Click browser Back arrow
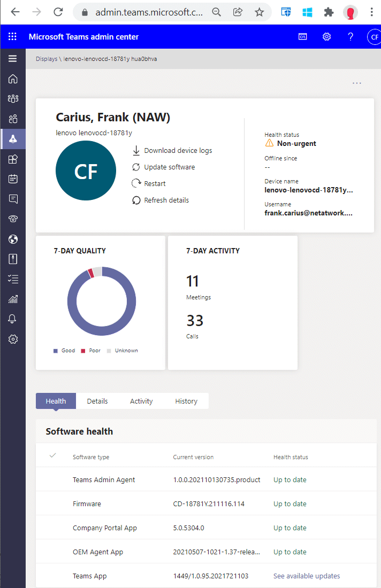The width and height of the screenshot is (381, 588). coord(16,12)
